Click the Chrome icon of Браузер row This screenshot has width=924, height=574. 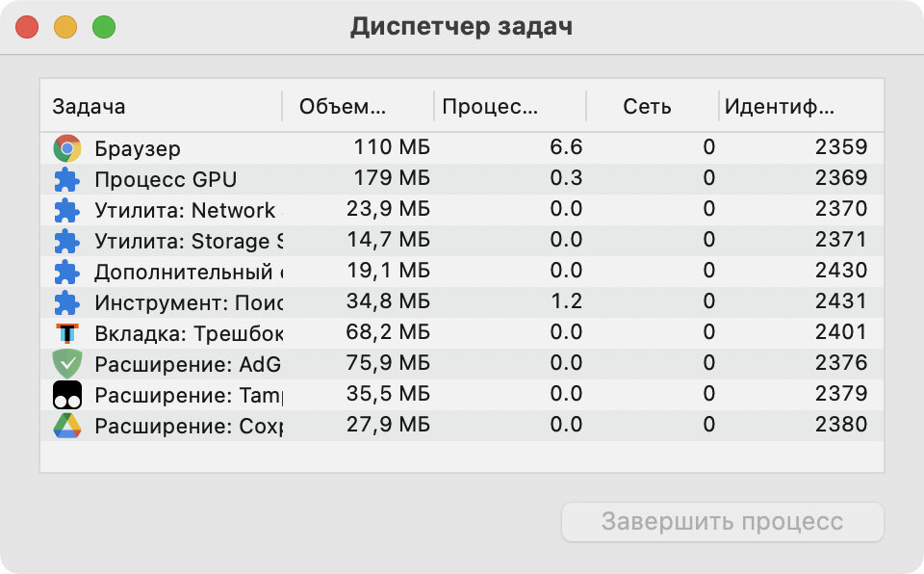click(67, 148)
